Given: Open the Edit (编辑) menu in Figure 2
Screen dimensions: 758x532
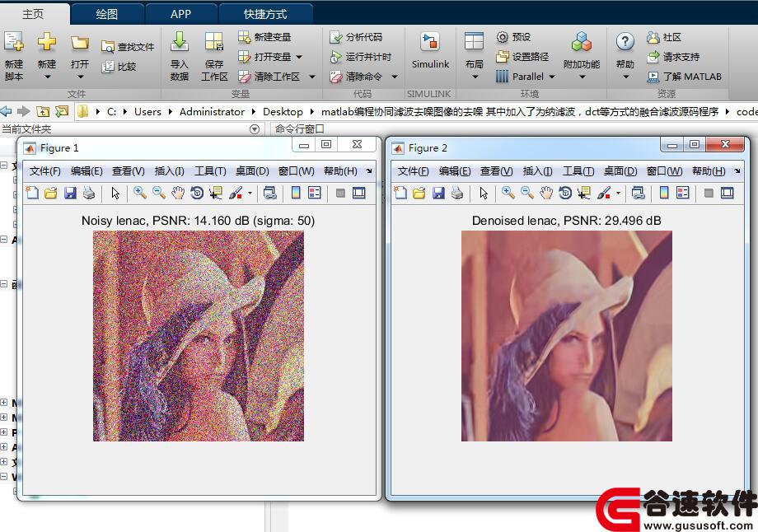Looking at the screenshot, I should point(455,171).
